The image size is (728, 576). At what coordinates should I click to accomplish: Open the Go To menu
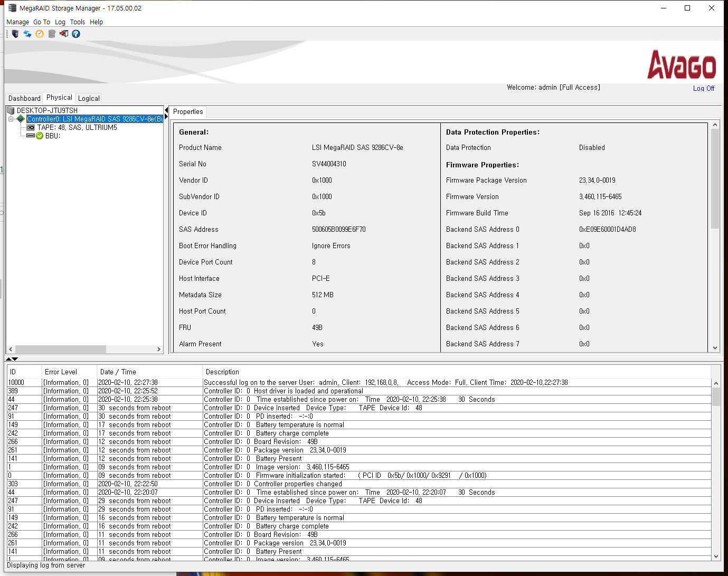point(42,22)
